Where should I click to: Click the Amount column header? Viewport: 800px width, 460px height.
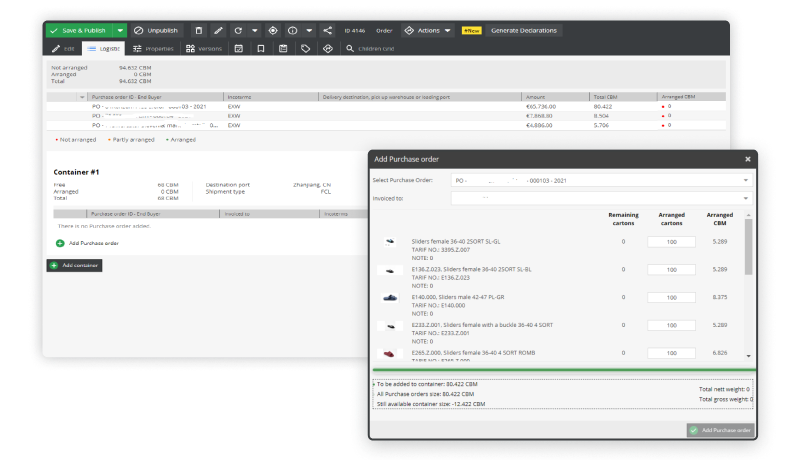555,97
